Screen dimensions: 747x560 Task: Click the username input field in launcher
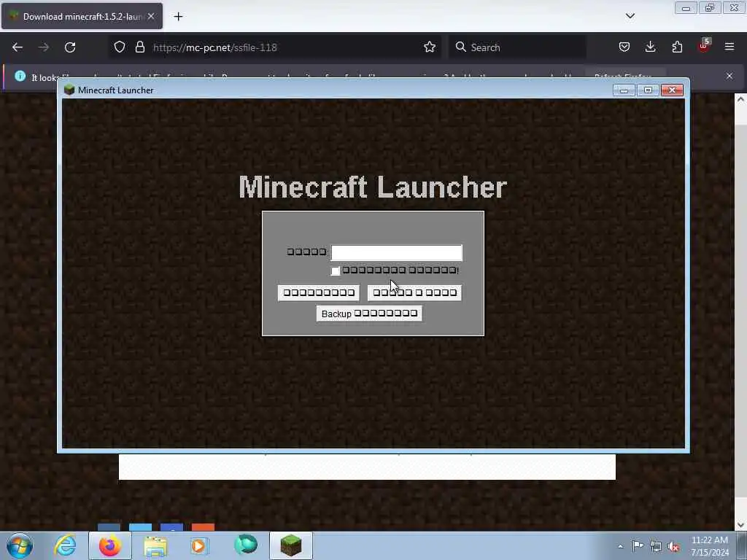click(x=396, y=253)
